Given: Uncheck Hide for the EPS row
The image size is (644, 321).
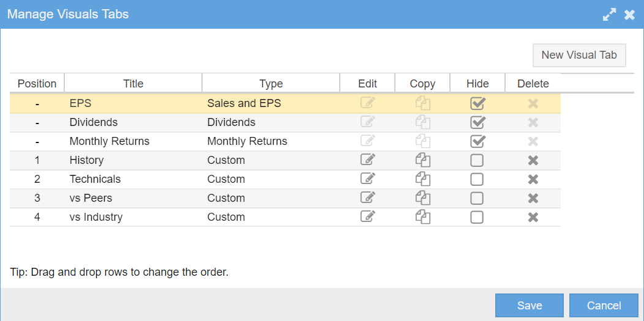Looking at the screenshot, I should [x=477, y=103].
